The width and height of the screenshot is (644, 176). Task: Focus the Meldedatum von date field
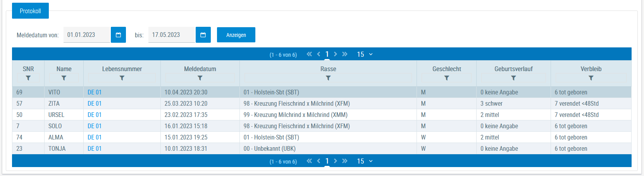tap(87, 35)
